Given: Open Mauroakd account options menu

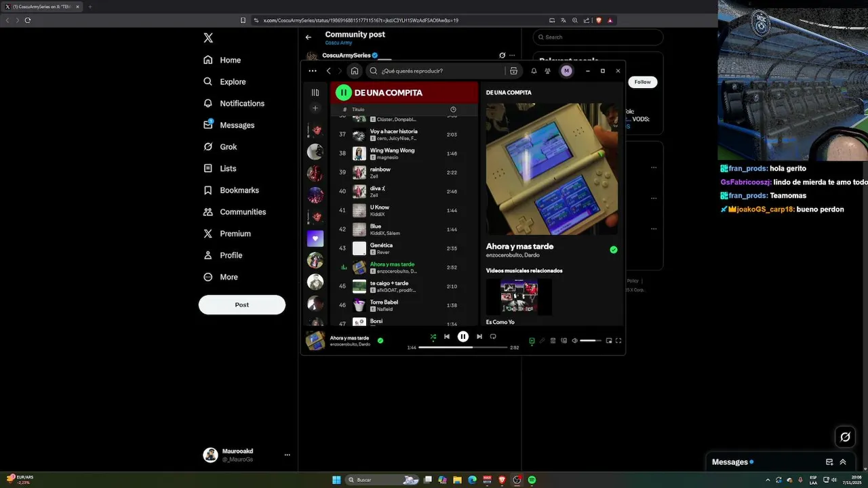Looking at the screenshot, I should pos(288,455).
